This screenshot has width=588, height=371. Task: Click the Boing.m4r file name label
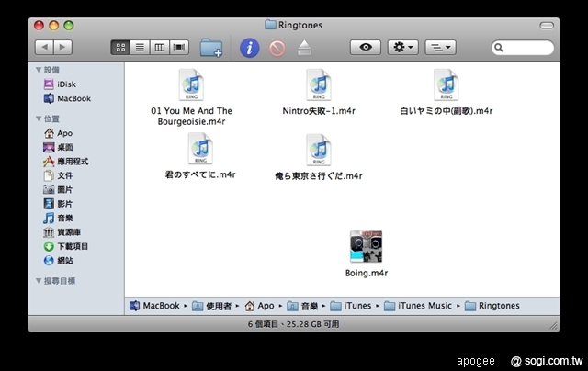click(367, 273)
